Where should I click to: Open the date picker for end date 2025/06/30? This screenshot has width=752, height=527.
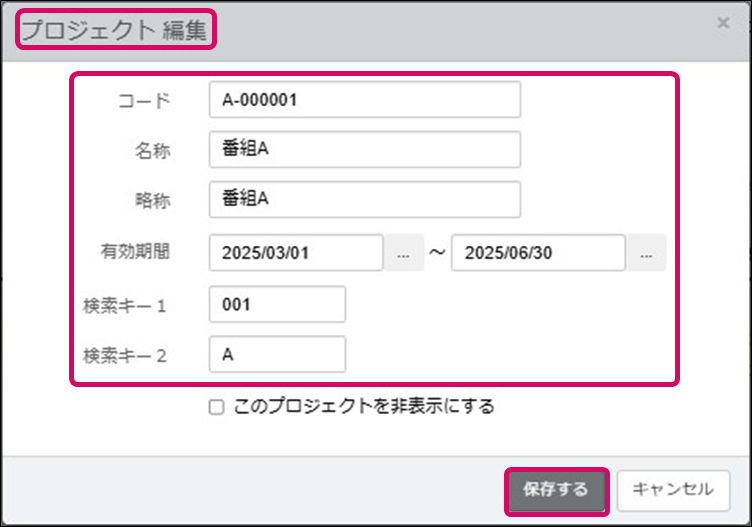[x=646, y=254]
